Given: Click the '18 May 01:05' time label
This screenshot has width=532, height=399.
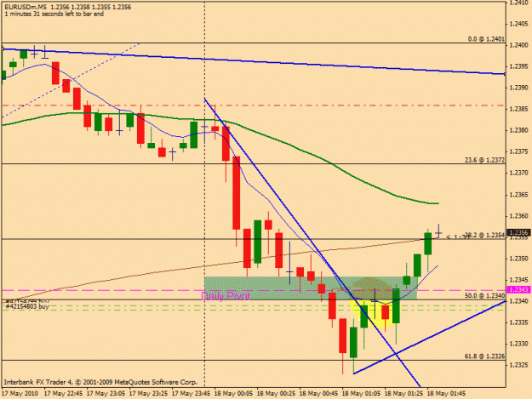Looking at the screenshot, I should (x=361, y=394).
